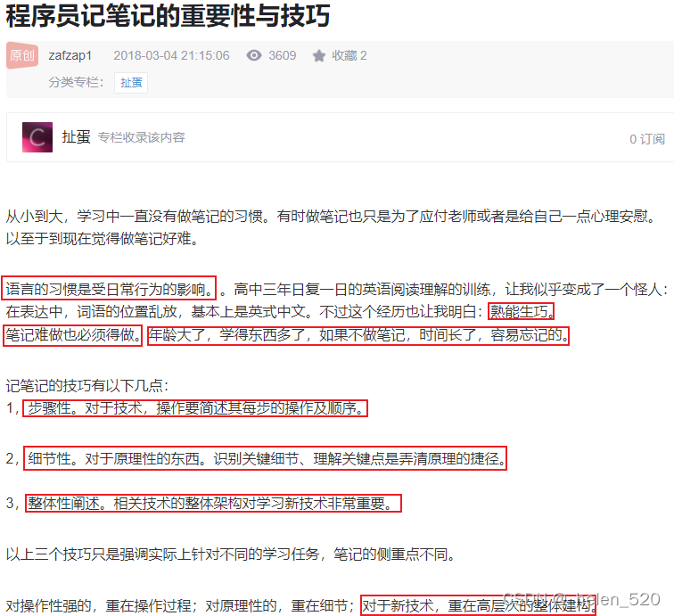This screenshot has width=674, height=616.
Task: Open the 扯蛋 column avatar thumbnail
Action: (37, 137)
